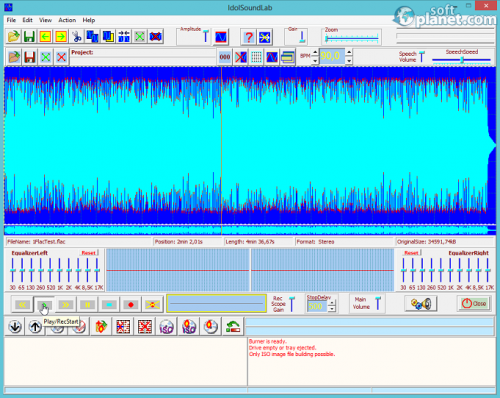
Task: Click the move up arrow icon
Action: pos(35,326)
